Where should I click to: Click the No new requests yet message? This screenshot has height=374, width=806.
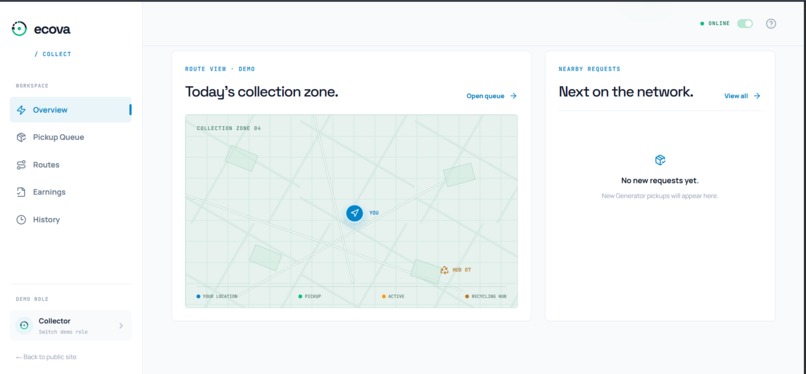point(660,181)
